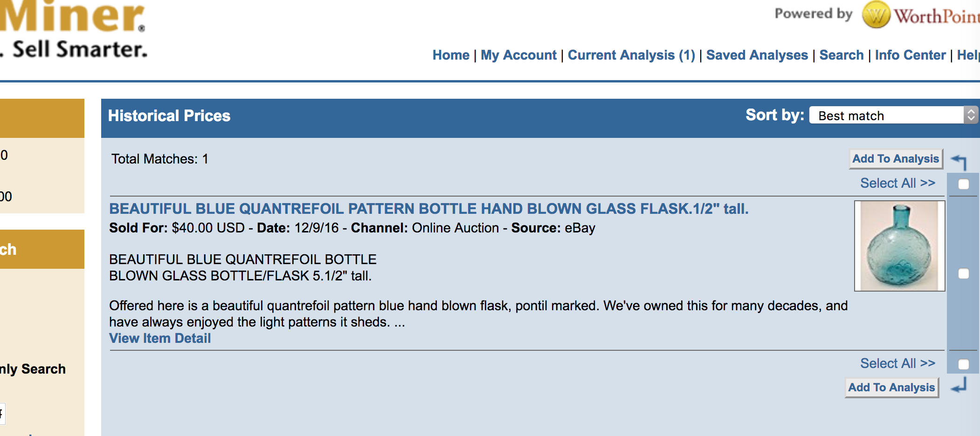The image size is (980, 436).
Task: Navigate to Saved Analyses
Action: (757, 55)
